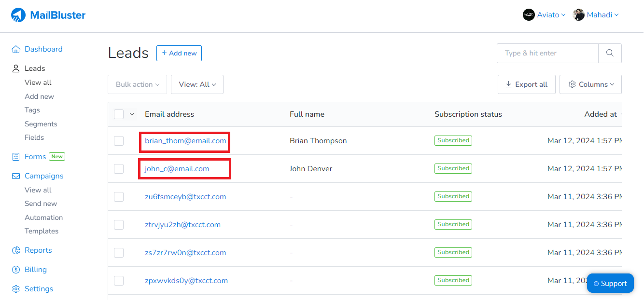The height and width of the screenshot is (300, 644).
Task: Focus the leads search input field
Action: (547, 53)
